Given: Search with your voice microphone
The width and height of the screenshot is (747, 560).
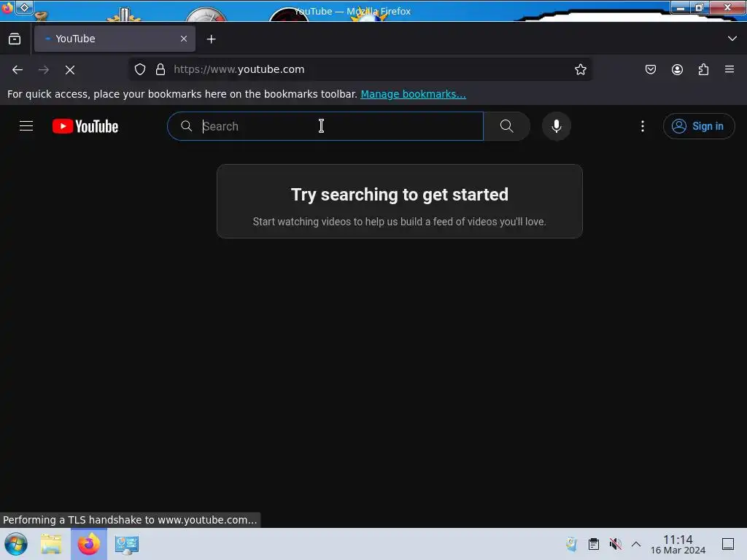Looking at the screenshot, I should [556, 126].
